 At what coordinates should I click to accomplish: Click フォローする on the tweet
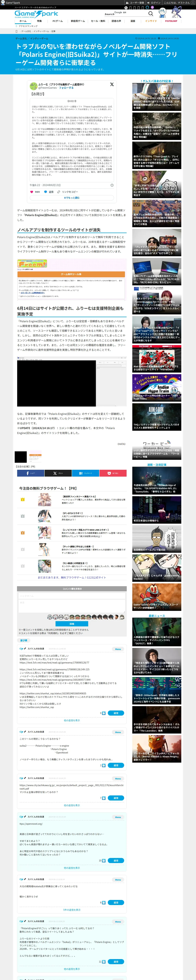tap(66, 88)
